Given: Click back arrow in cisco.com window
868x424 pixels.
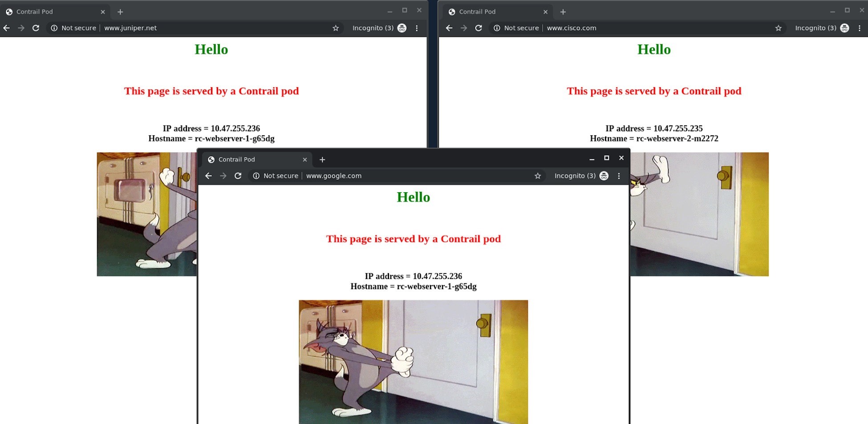Looking at the screenshot, I should pyautogui.click(x=449, y=28).
